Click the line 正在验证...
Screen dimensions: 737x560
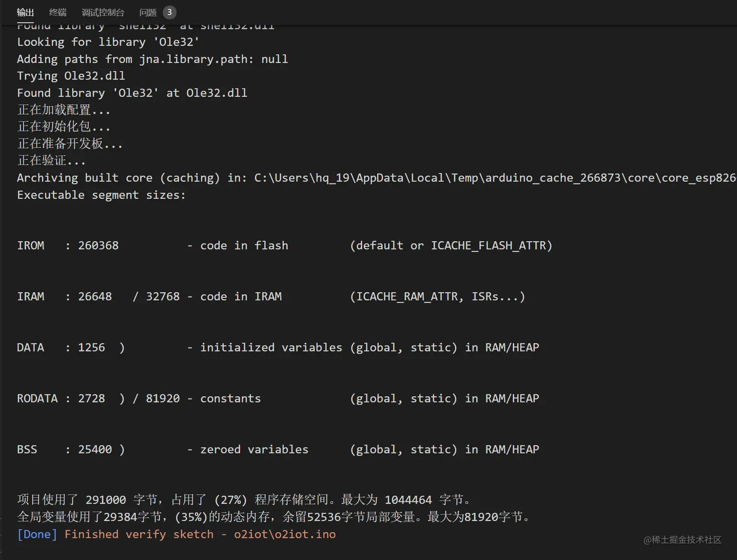click(x=51, y=160)
